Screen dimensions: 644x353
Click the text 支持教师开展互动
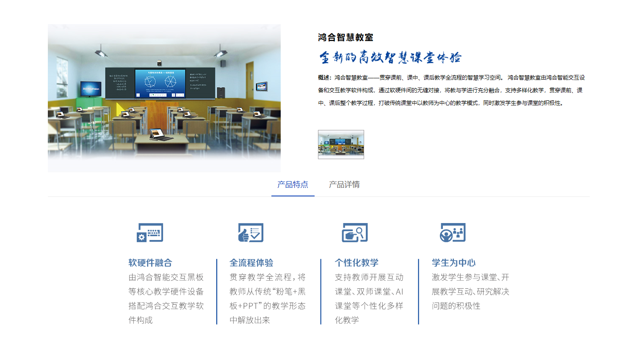pos(369,277)
